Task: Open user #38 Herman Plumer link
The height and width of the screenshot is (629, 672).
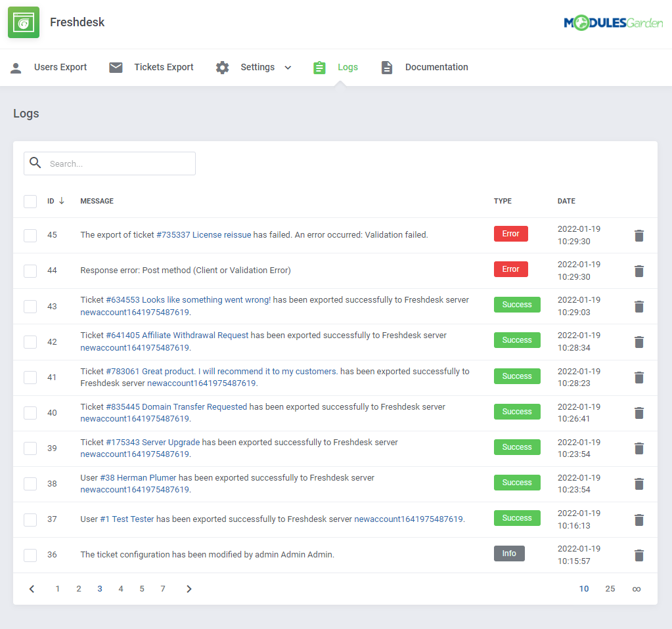Action: tap(138, 478)
